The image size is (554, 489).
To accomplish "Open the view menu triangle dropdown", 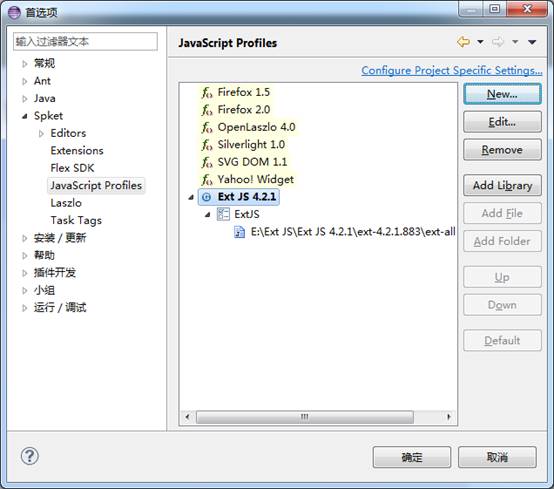I will click(532, 42).
